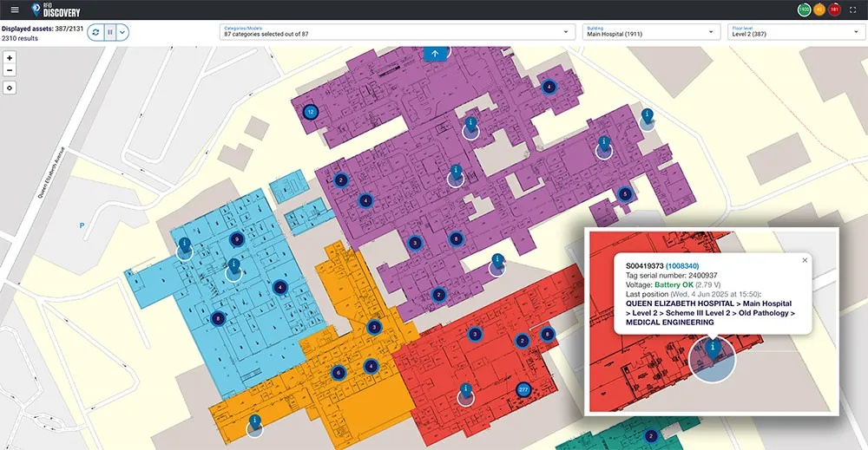
Task: Open the 3 cluster in the purple zone
Action: click(x=415, y=243)
